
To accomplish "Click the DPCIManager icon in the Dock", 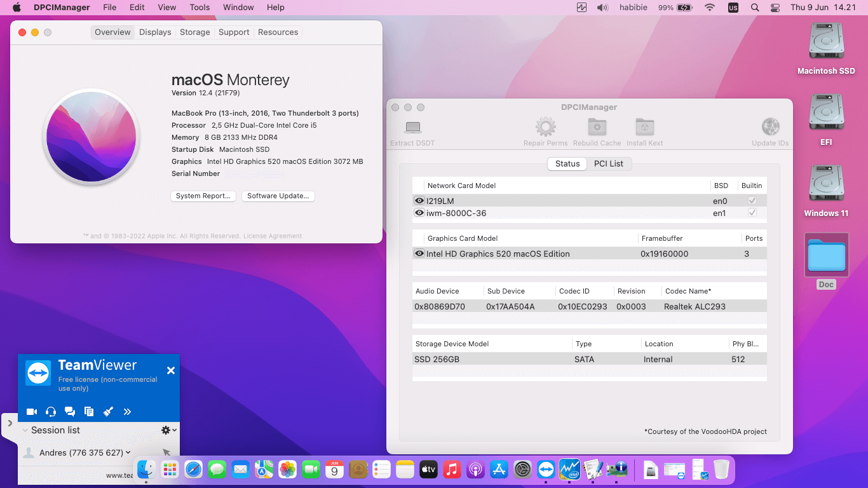I will [x=616, y=470].
